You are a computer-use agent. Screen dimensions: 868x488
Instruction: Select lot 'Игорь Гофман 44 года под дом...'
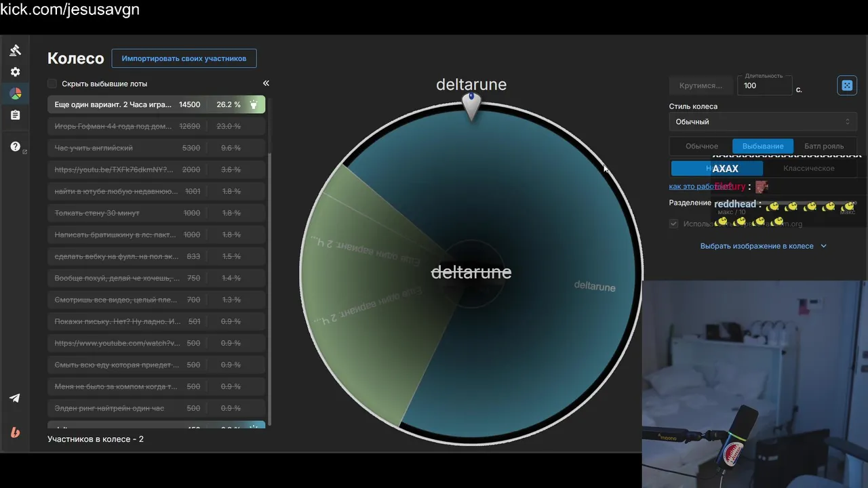pos(156,126)
